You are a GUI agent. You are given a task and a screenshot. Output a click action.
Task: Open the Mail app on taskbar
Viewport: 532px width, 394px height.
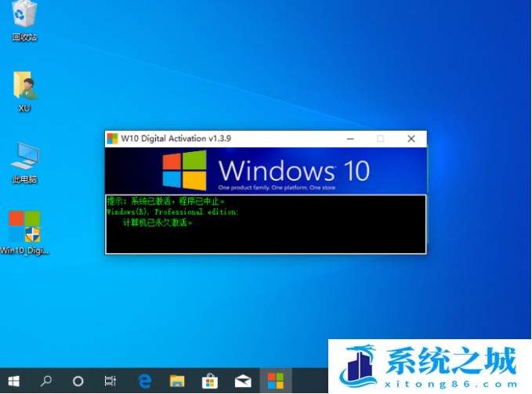point(243,381)
